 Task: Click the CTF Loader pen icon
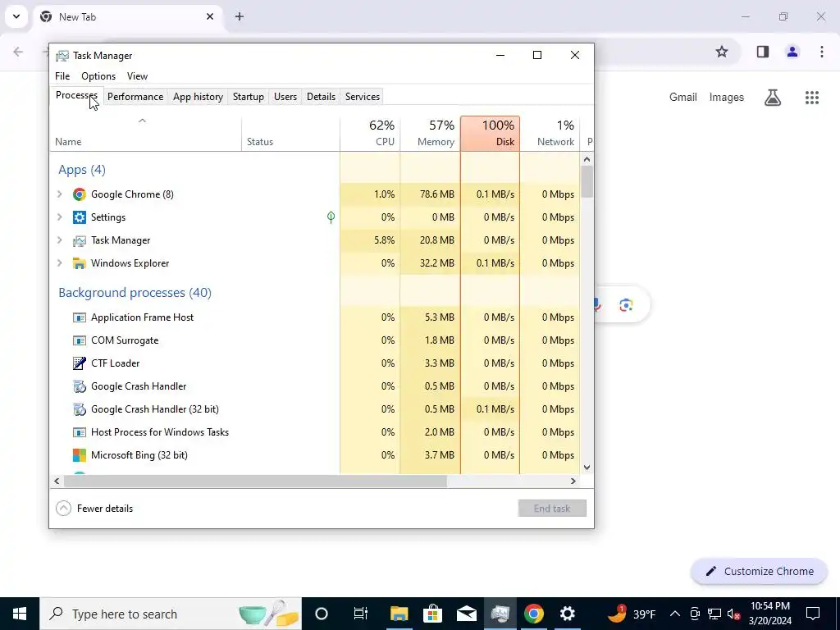pyautogui.click(x=80, y=363)
